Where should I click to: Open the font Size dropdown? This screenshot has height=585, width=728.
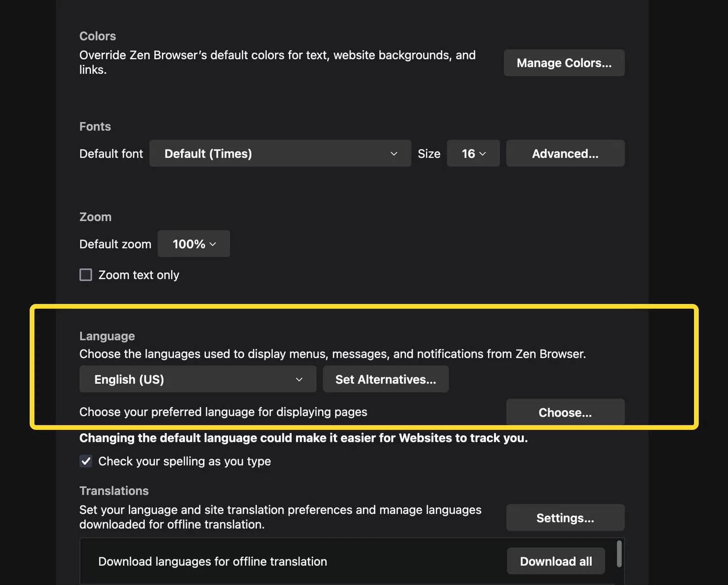click(x=473, y=154)
